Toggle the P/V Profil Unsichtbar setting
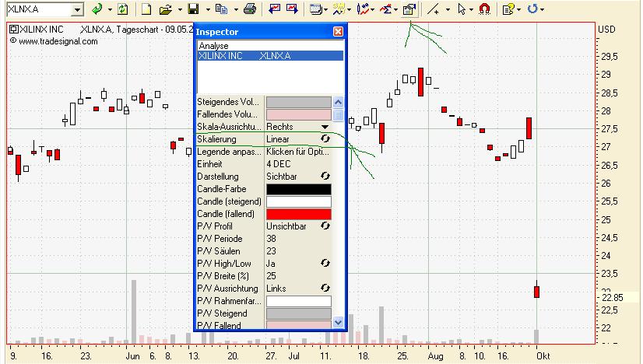This screenshot has height=364, width=643. (325, 226)
